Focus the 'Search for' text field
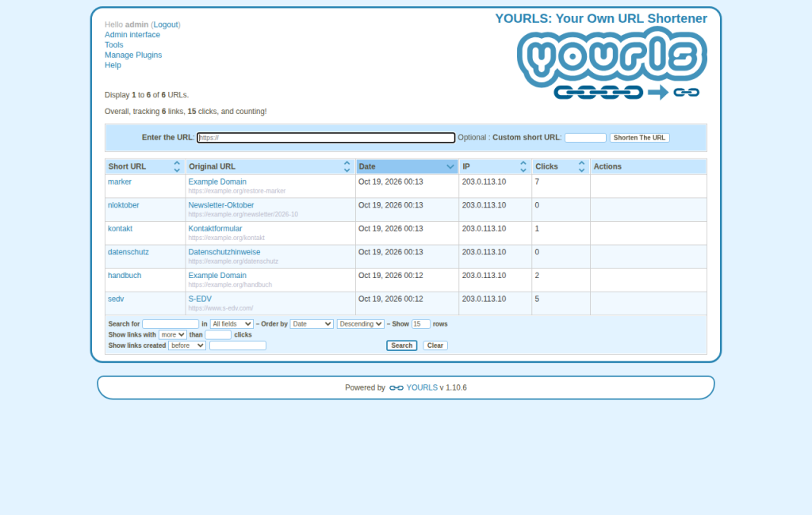 pos(170,324)
